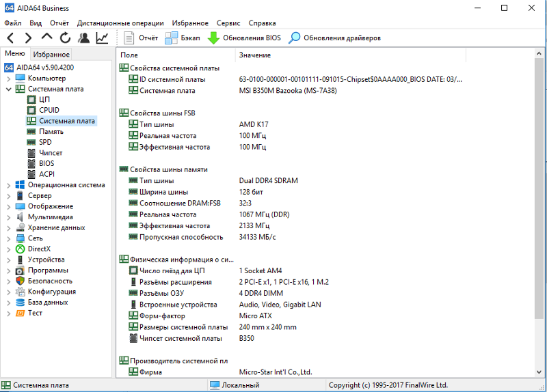The image size is (547, 392).
Task: Click the AIDA64 v5.90.4200 root icon
Action: 9,68
